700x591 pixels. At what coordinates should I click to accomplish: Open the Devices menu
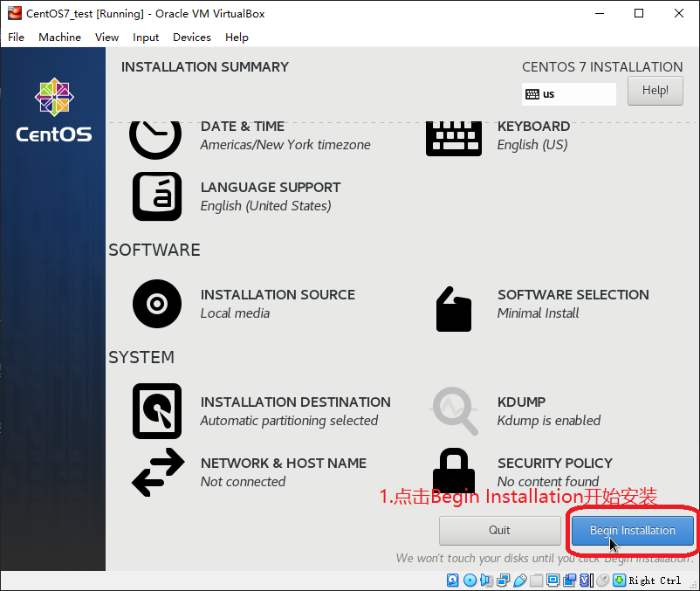pos(192,37)
